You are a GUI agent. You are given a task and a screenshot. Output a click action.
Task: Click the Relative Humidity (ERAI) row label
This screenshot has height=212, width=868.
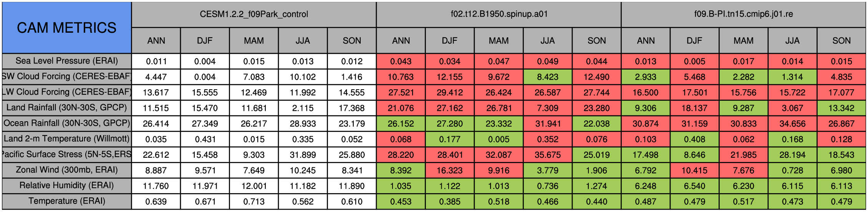[x=66, y=186]
